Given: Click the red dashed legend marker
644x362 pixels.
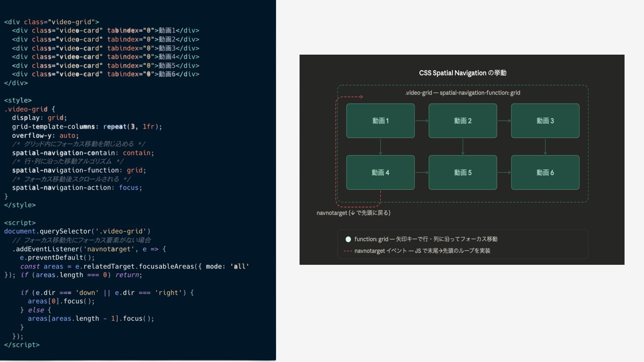Looking at the screenshot, I should [x=348, y=251].
